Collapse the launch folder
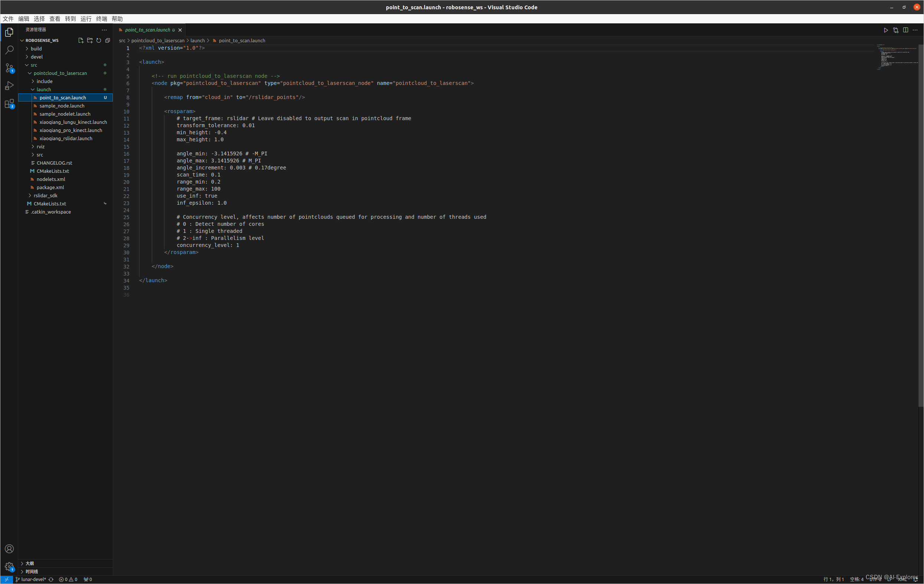Image resolution: width=924 pixels, height=584 pixels. tap(66, 89)
